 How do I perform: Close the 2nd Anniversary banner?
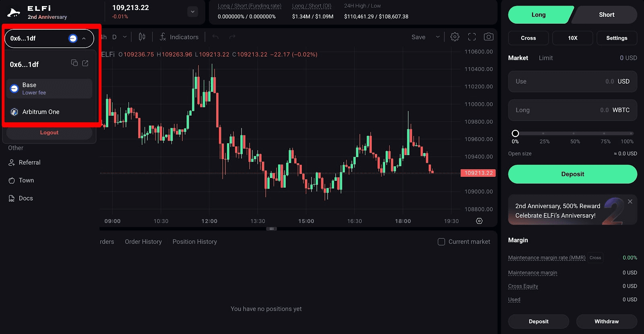tap(630, 202)
